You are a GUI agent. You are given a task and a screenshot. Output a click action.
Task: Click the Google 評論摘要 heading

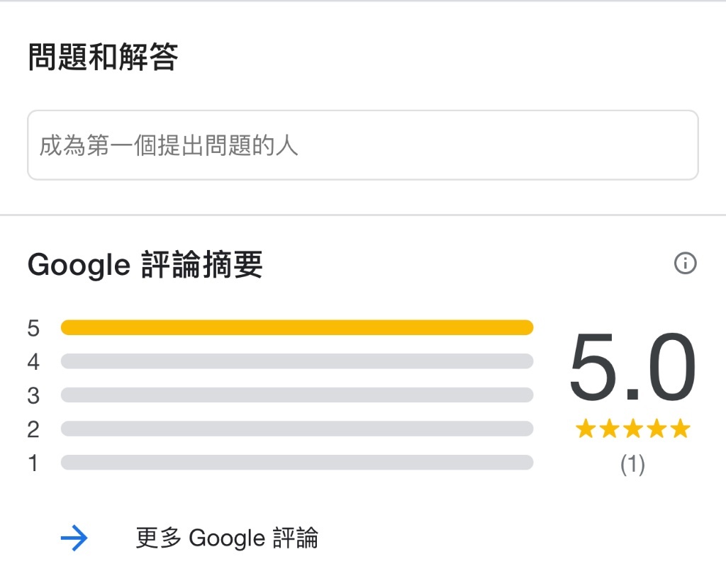[145, 265]
